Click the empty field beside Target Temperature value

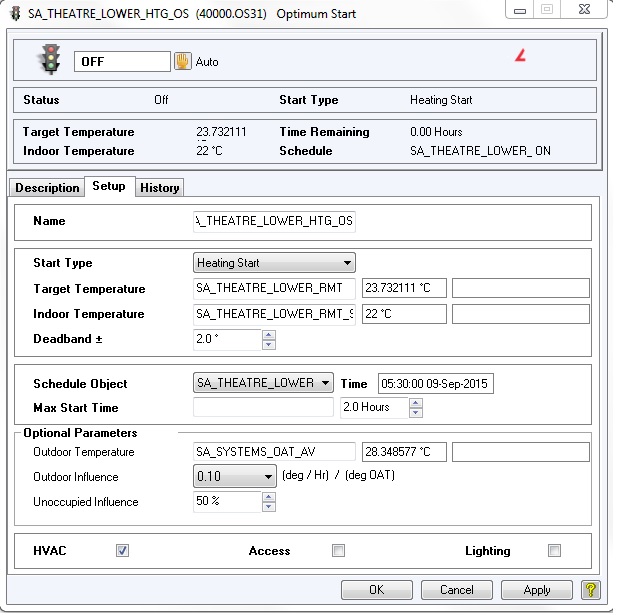point(521,288)
